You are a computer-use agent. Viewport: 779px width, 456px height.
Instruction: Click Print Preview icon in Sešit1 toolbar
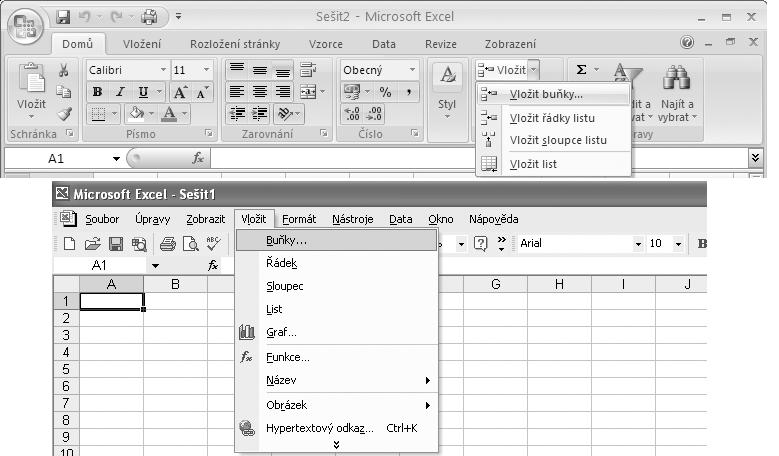point(191,243)
